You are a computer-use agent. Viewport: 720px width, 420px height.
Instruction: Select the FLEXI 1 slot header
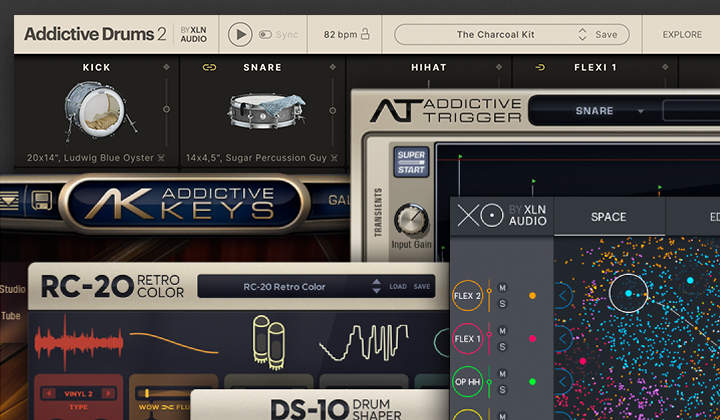tap(595, 67)
